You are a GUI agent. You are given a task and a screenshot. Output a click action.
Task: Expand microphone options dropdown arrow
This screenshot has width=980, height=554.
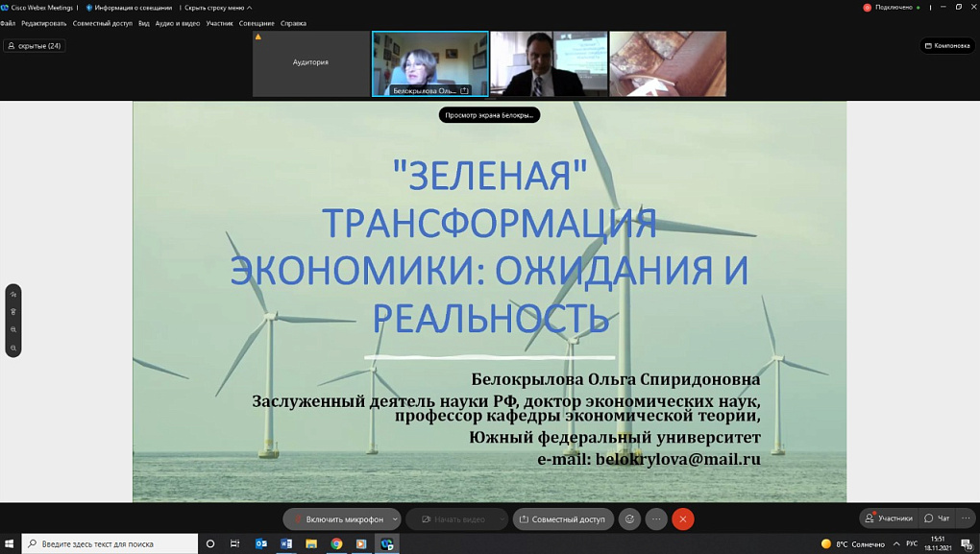pyautogui.click(x=395, y=518)
